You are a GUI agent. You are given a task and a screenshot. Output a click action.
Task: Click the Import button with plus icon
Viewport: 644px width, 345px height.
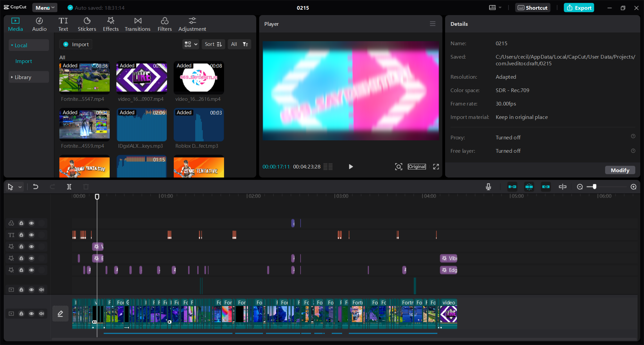(x=76, y=44)
